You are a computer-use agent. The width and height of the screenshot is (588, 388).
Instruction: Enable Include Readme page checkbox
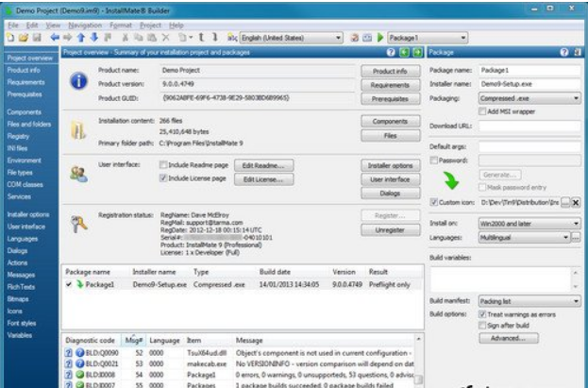tap(163, 164)
